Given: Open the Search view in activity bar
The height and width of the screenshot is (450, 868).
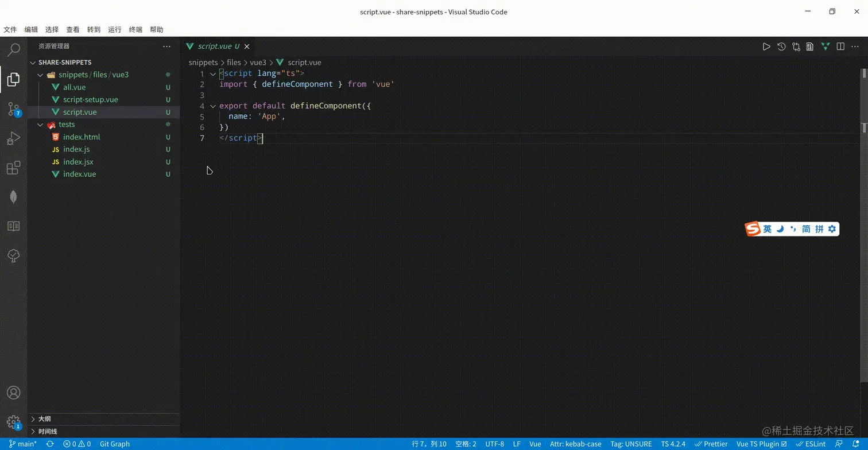Looking at the screenshot, I should tap(14, 50).
